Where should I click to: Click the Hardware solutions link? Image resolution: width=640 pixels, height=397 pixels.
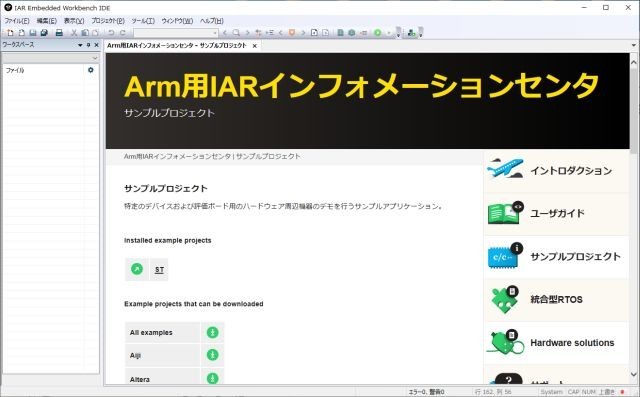click(x=572, y=343)
